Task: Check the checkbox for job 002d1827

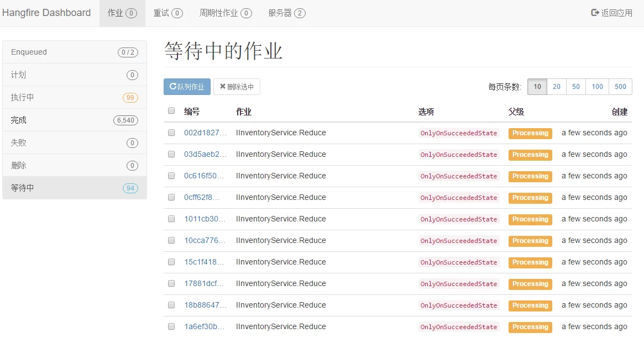Action: pos(171,133)
